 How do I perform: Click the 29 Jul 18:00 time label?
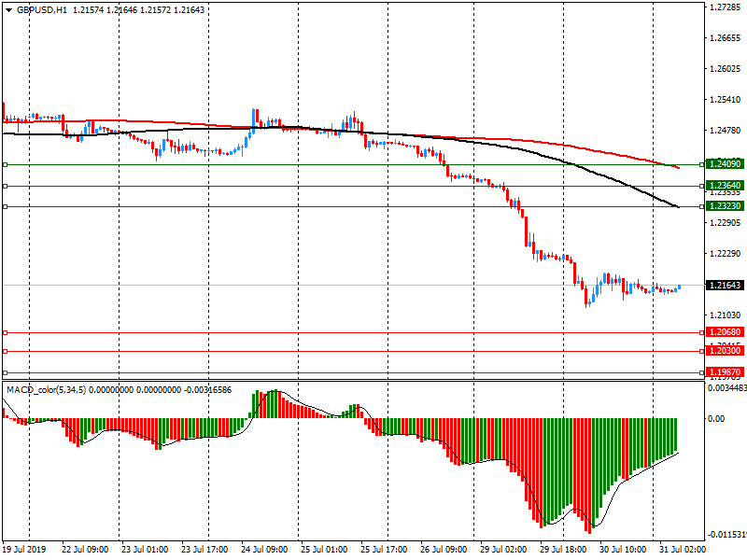563,550
